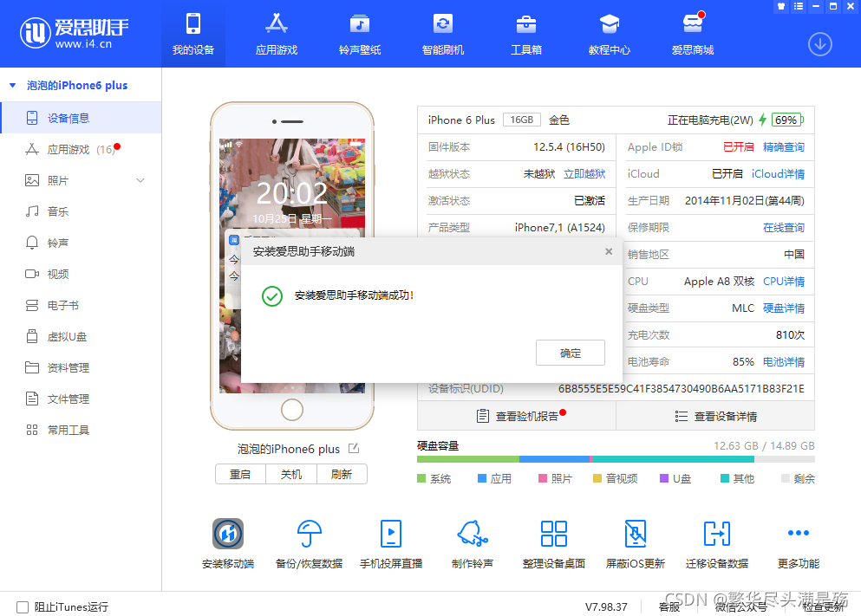The height and width of the screenshot is (616, 861).
Task: Click 查看验机报告 button
Action: pyautogui.click(x=517, y=417)
